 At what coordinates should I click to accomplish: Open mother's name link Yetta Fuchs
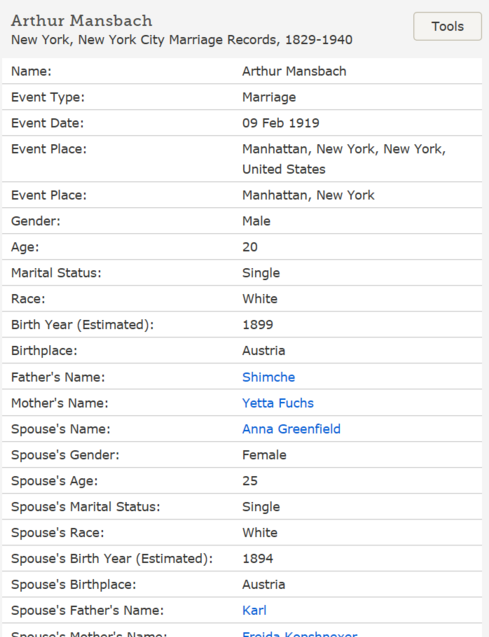[x=278, y=403]
